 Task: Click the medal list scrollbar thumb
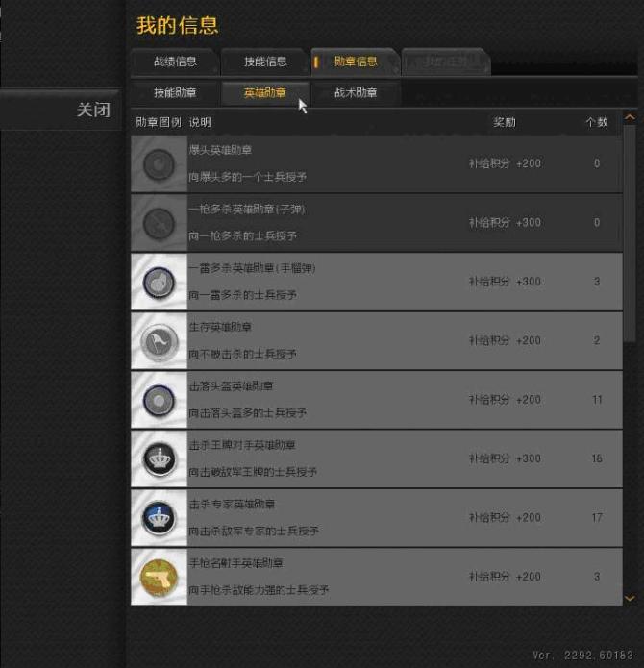[630, 233]
